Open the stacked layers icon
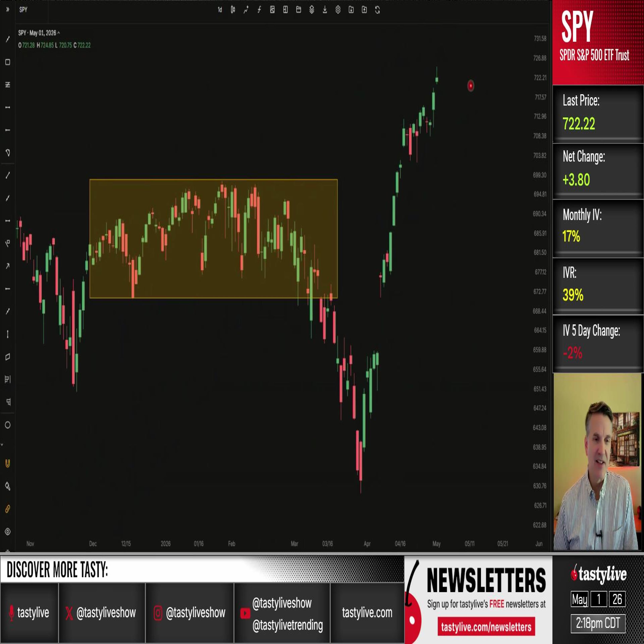This screenshot has height=644, width=644. point(312,10)
